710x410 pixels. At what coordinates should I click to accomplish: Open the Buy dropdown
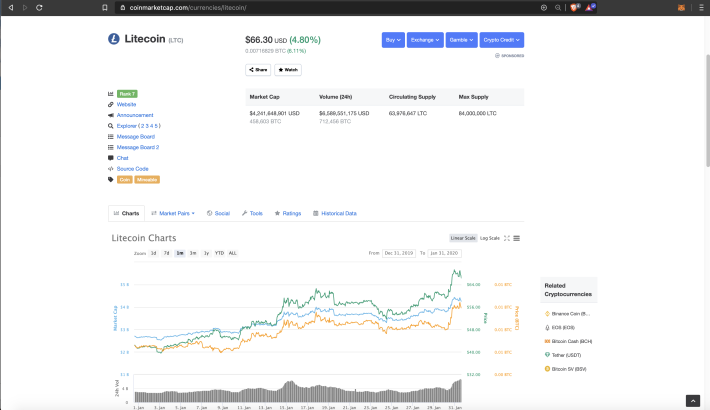click(393, 40)
